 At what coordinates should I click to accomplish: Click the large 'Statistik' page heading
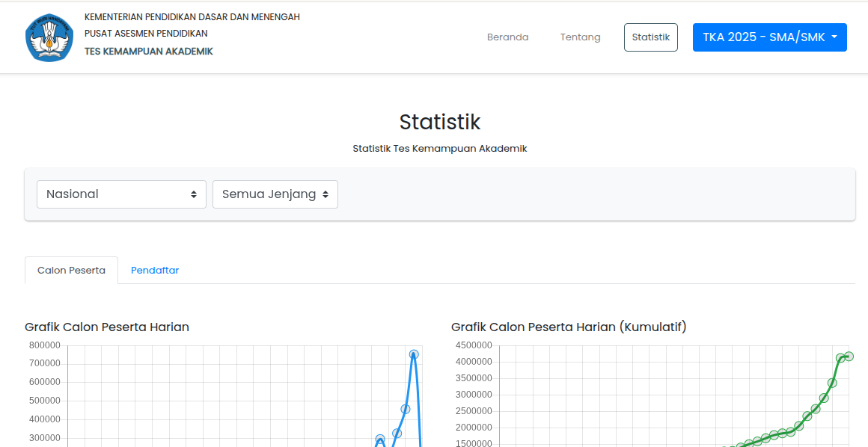440,122
